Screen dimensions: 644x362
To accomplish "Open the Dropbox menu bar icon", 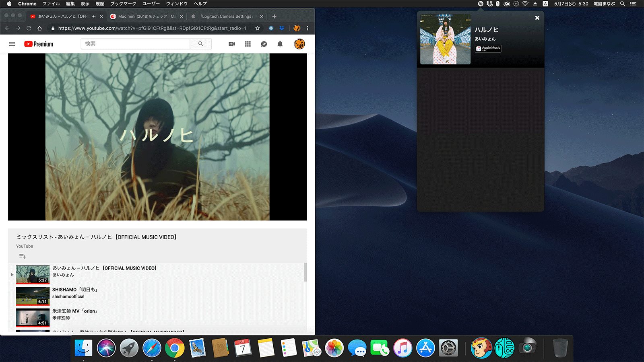I will tap(489, 4).
